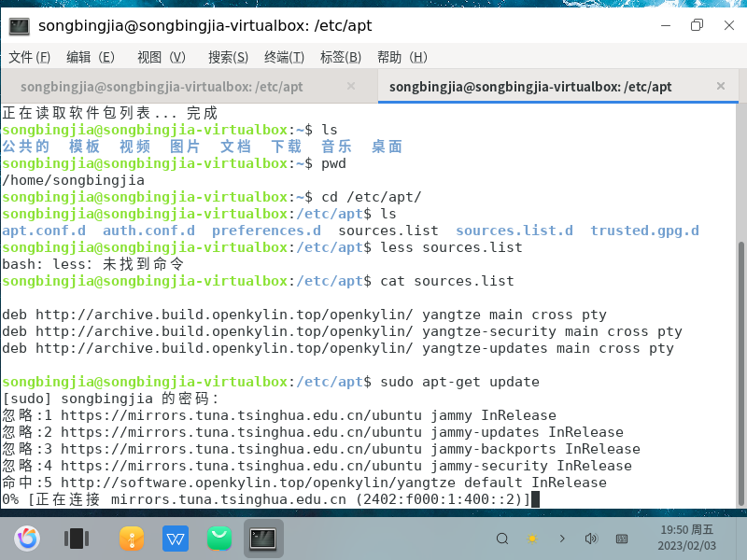Screen dimensions: 747x560
Task: Open the start menu launcher icon
Action: (x=27, y=539)
